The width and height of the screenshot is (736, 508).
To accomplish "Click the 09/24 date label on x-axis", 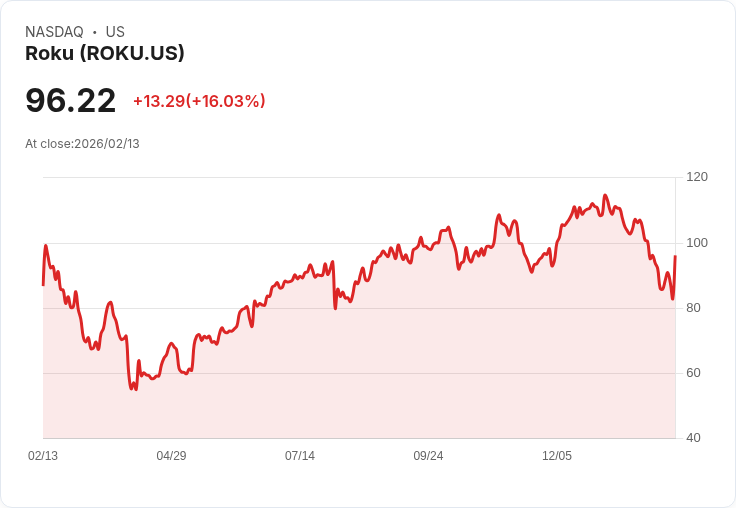I will point(428,455).
